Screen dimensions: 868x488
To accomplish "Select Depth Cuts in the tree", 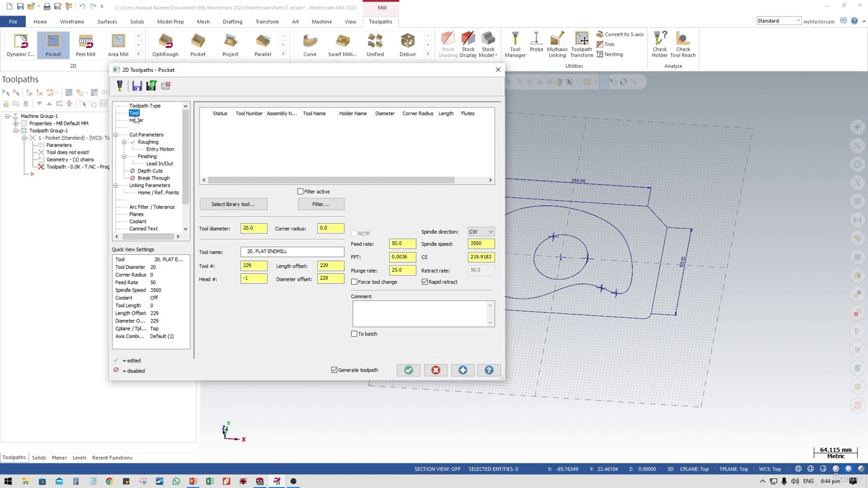I will pyautogui.click(x=150, y=171).
